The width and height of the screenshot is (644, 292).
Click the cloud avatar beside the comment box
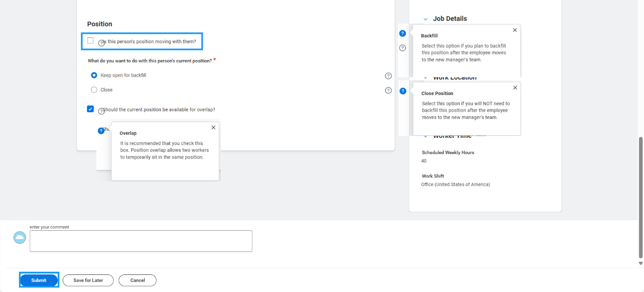click(19, 237)
